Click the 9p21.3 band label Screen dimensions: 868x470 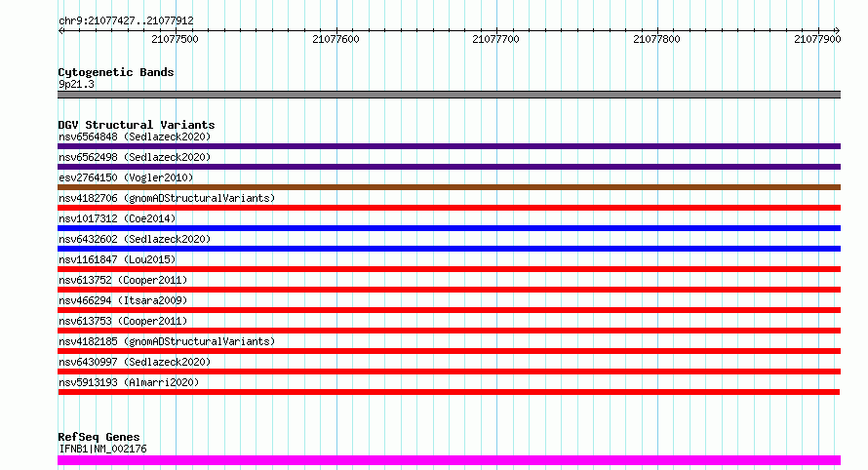76,84
